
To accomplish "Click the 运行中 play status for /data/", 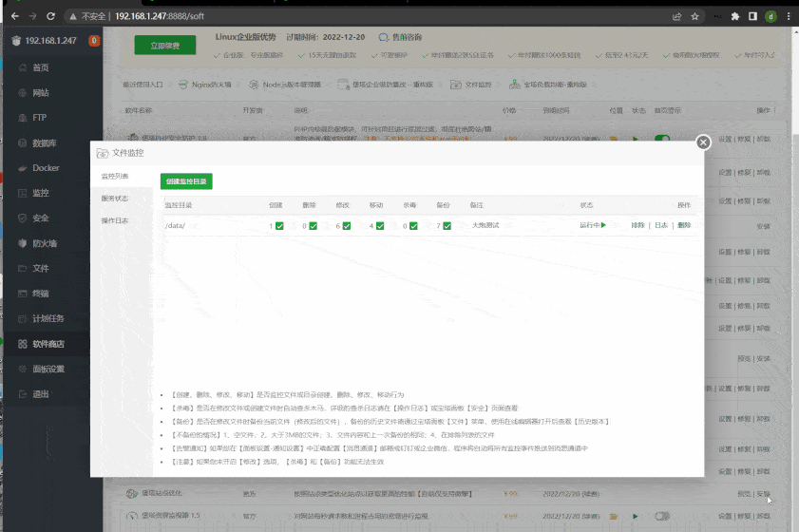I will coord(593,225).
